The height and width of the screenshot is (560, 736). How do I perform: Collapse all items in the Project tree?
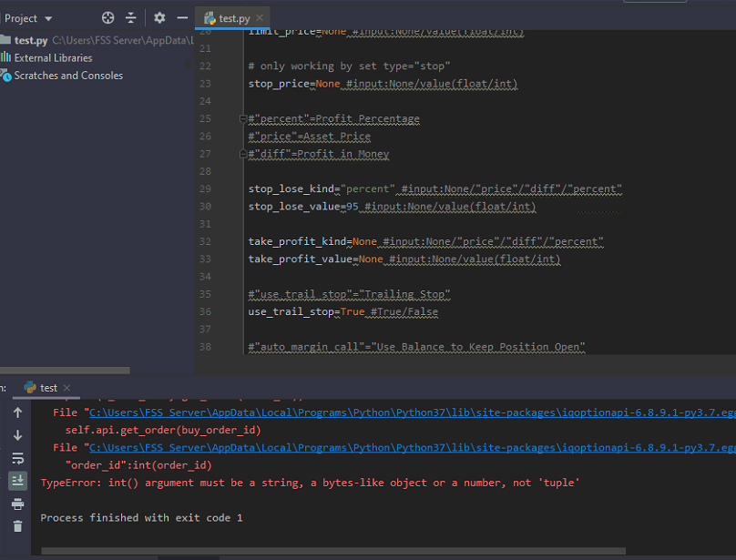click(130, 16)
